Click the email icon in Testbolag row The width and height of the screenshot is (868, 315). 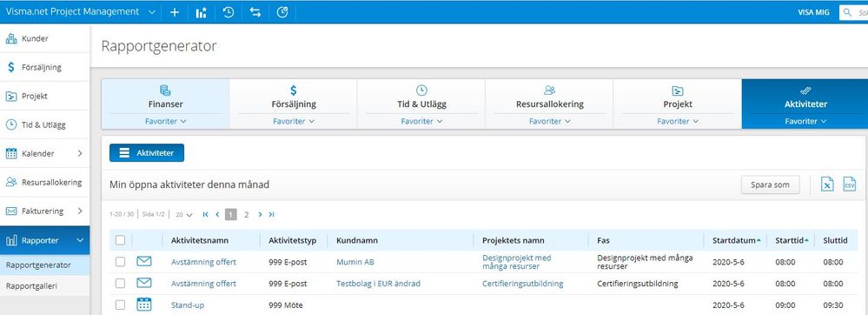144,284
